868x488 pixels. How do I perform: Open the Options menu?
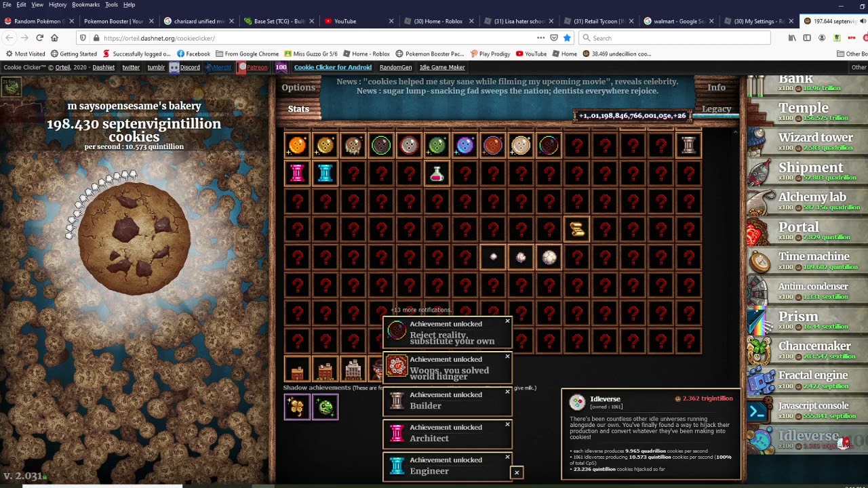(x=298, y=87)
